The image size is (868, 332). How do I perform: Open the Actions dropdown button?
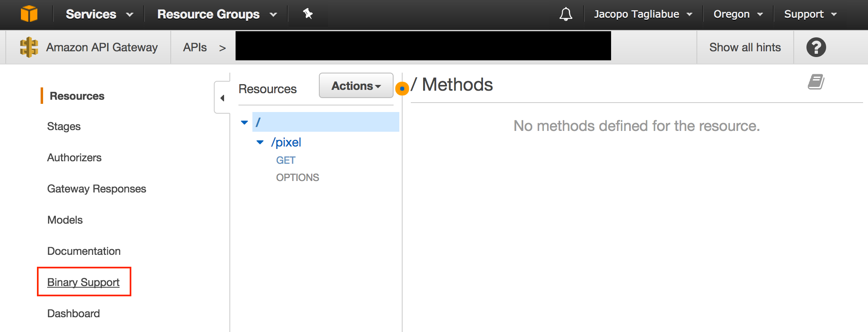[356, 86]
